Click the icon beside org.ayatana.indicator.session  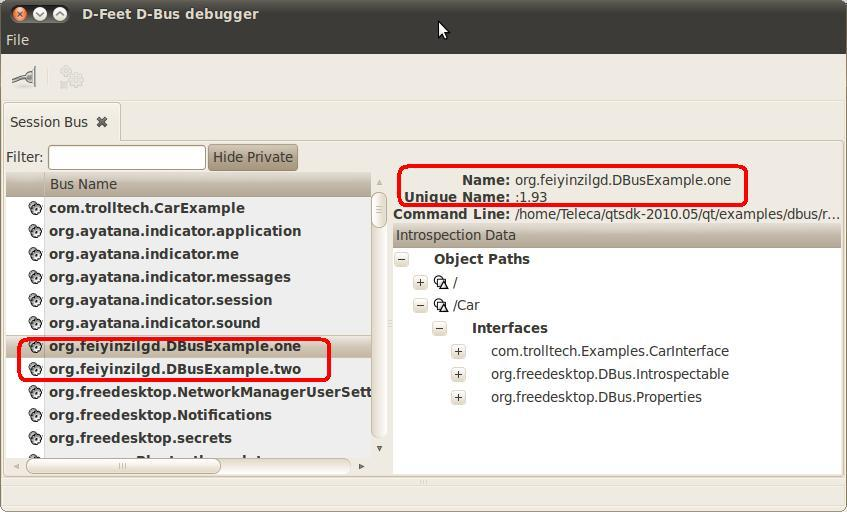click(35, 300)
